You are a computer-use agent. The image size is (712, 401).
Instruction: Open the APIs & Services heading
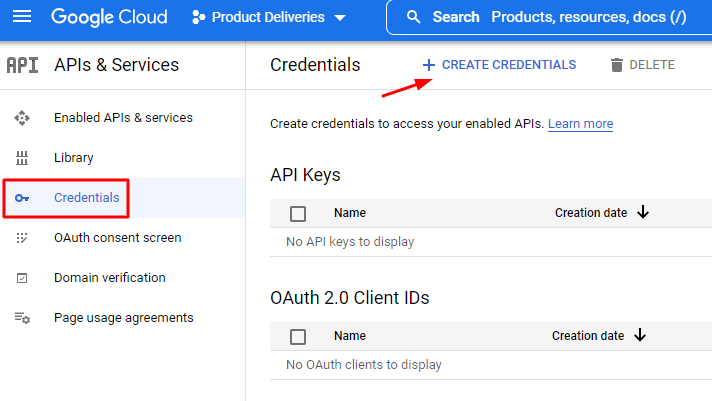point(116,65)
